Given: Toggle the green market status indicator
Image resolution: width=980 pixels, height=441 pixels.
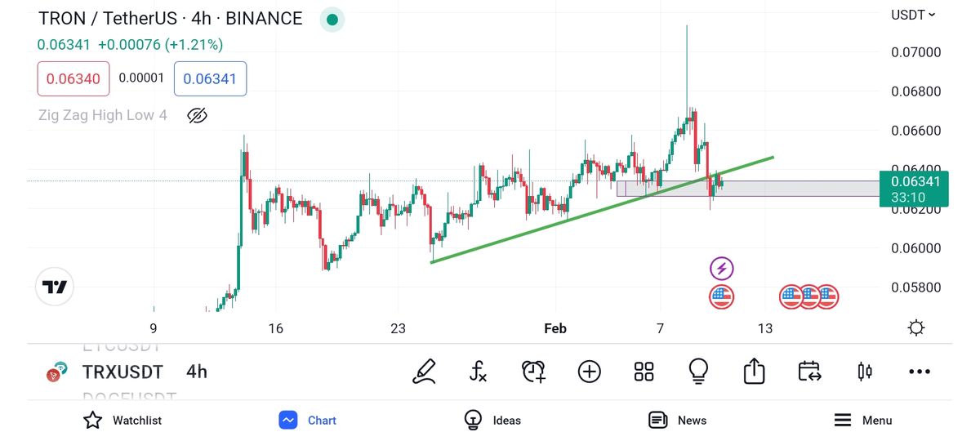Looking at the screenshot, I should coord(331,19).
